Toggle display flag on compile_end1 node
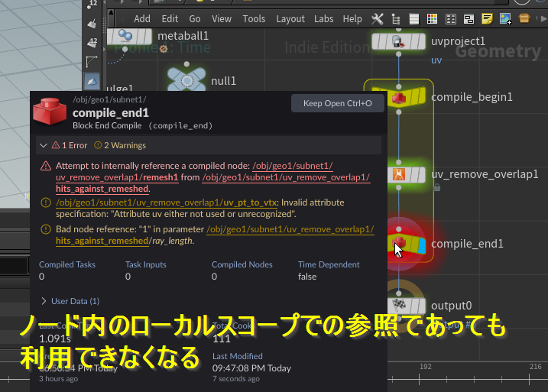Viewport: 548px width, 392px height. [421, 245]
